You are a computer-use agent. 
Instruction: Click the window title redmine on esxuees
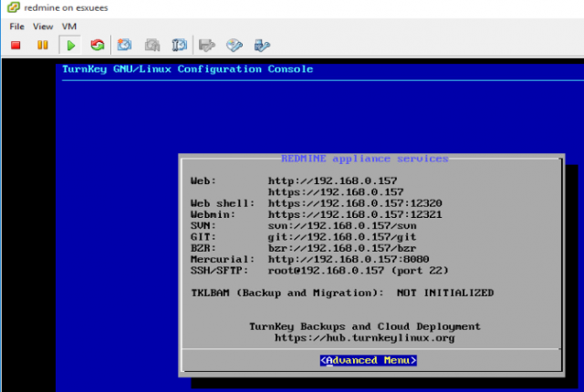point(66,8)
